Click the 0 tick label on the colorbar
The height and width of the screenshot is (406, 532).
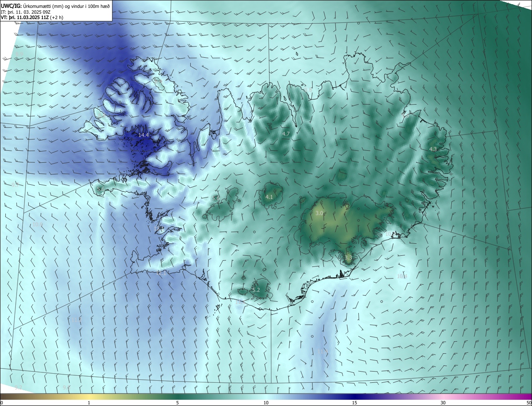(2, 403)
